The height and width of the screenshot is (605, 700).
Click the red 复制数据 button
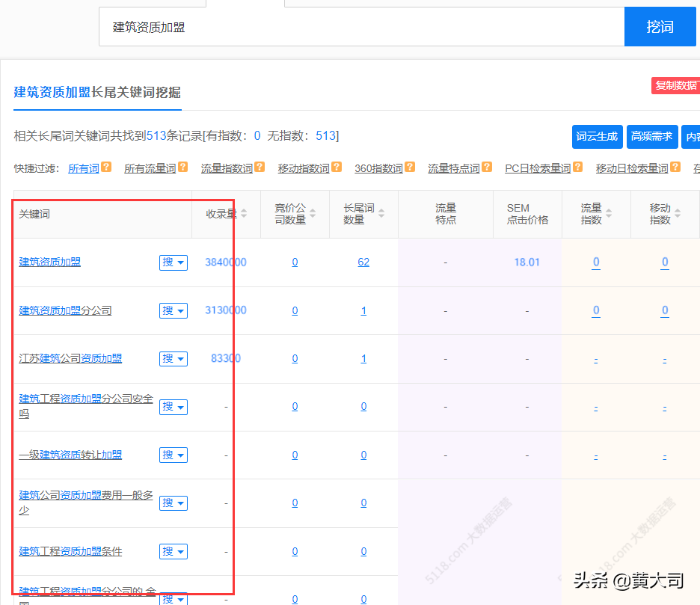coord(675,85)
